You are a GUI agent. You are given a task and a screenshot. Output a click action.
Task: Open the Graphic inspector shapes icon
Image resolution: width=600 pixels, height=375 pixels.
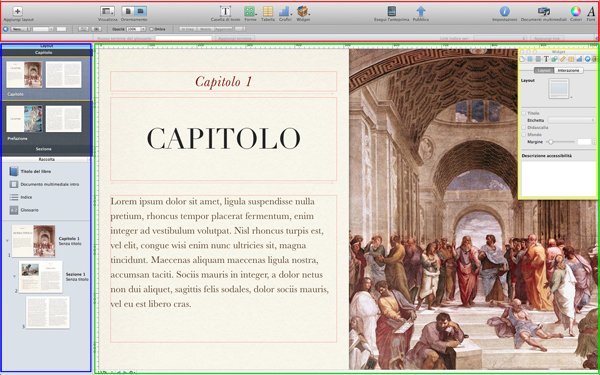(554, 59)
